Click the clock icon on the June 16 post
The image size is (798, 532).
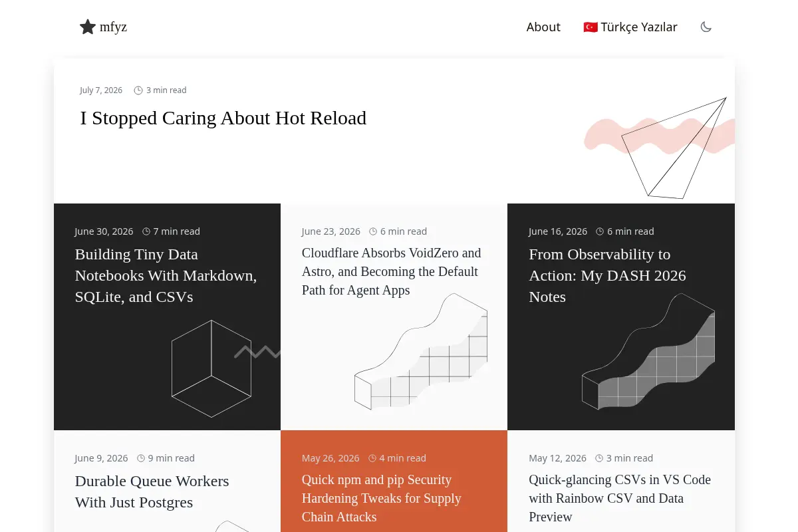click(600, 231)
